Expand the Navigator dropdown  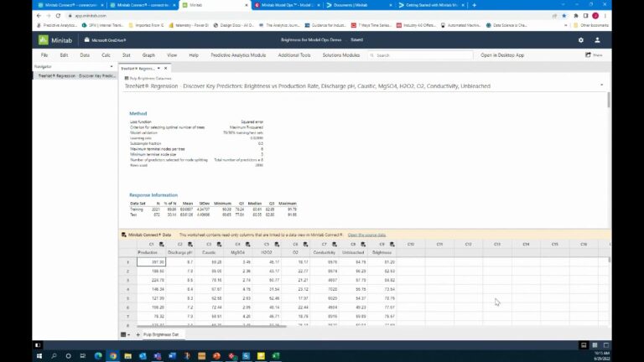coord(112,66)
